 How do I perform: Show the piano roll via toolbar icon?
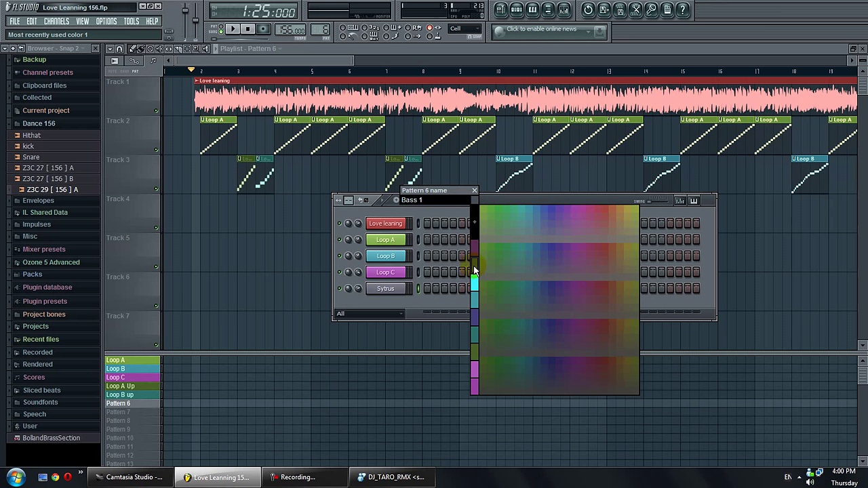(x=532, y=9)
